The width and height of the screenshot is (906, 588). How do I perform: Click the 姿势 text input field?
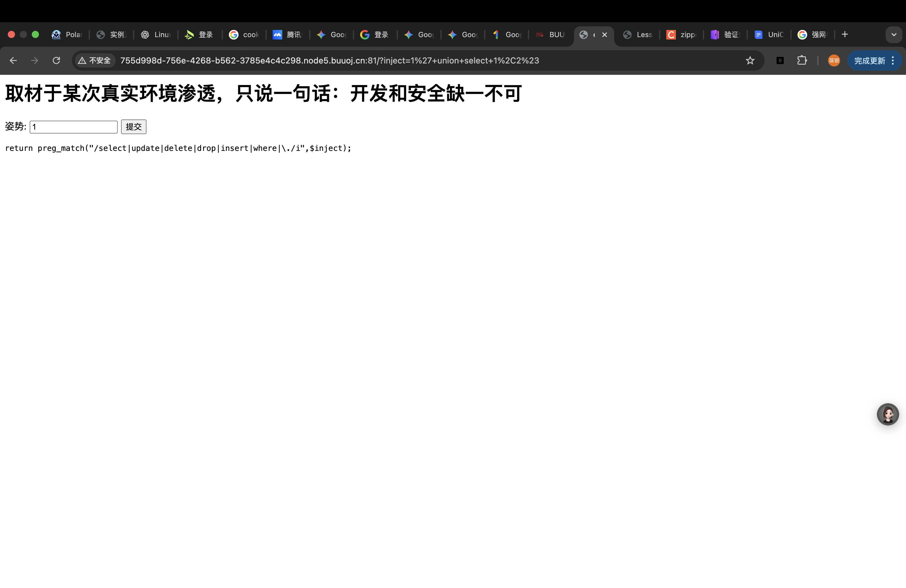tap(73, 127)
